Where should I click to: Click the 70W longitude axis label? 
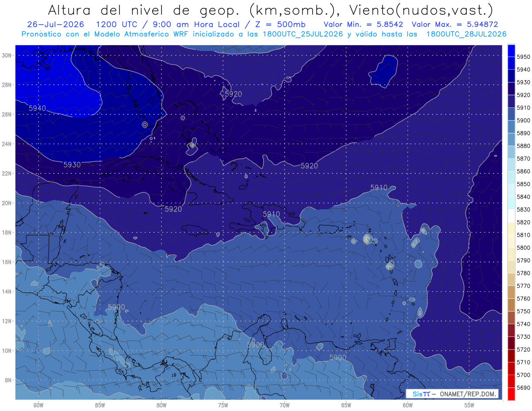coord(285,405)
